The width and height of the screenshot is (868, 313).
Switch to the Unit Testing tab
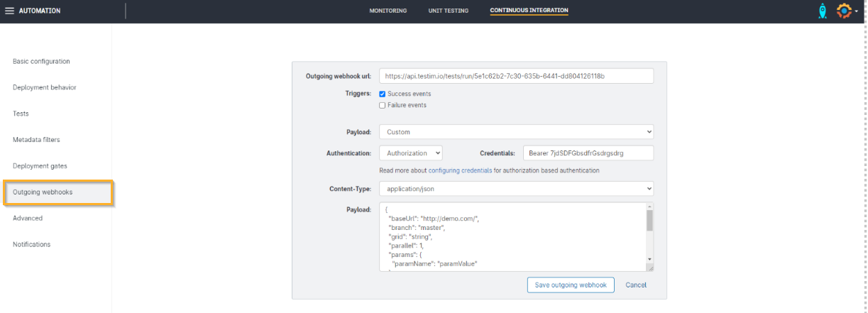click(x=448, y=11)
